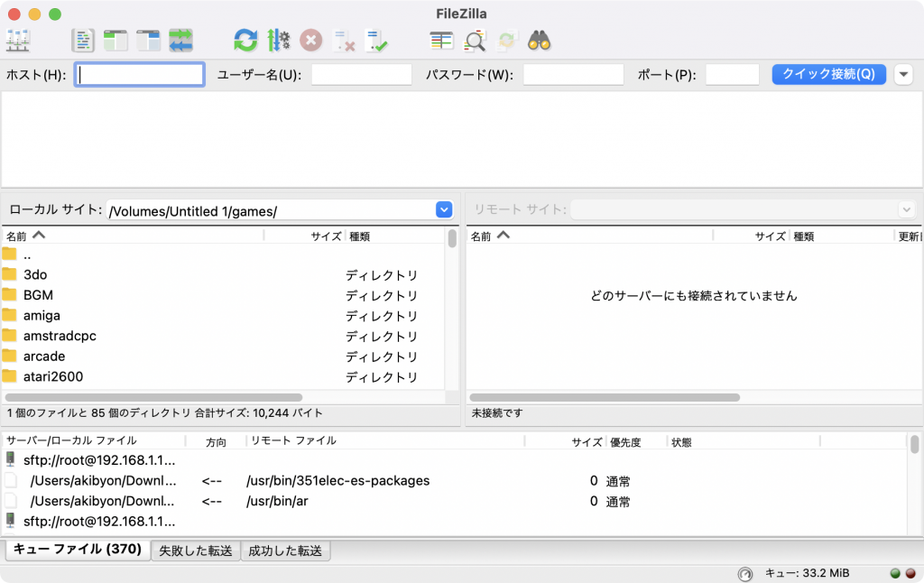Click the 方向 queue column header

coord(216,442)
